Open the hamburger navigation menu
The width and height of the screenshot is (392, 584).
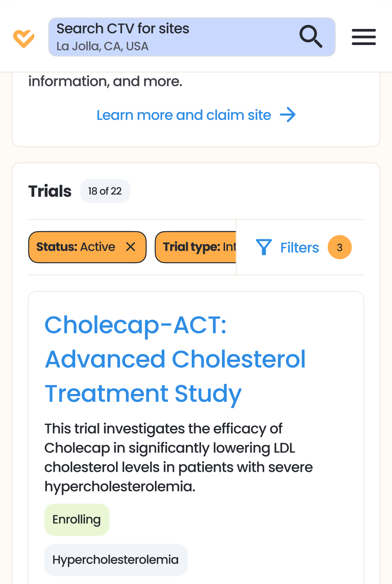(x=363, y=37)
